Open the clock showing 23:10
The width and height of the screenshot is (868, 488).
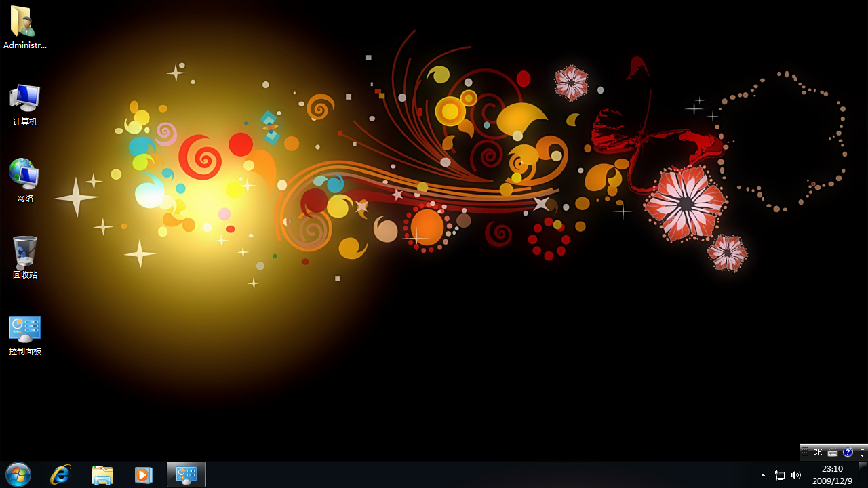click(832, 469)
